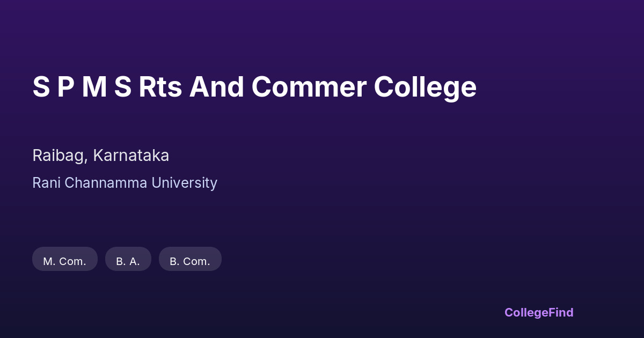
Task: Click the word Rts in the heading
Action: (x=160, y=87)
